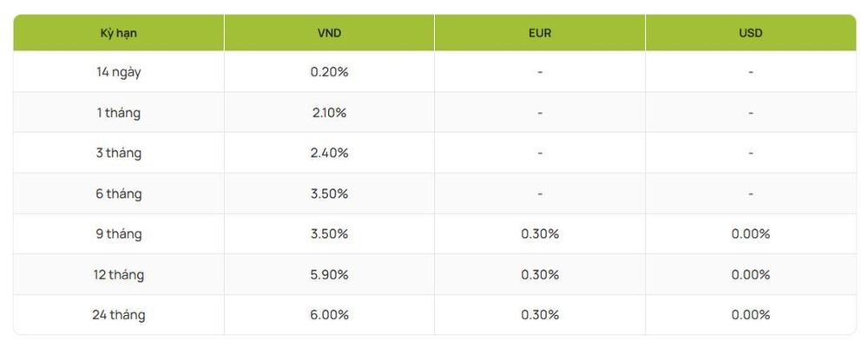Click USD 0.00% rate for 24 tháng
The image size is (868, 348).
point(751,315)
